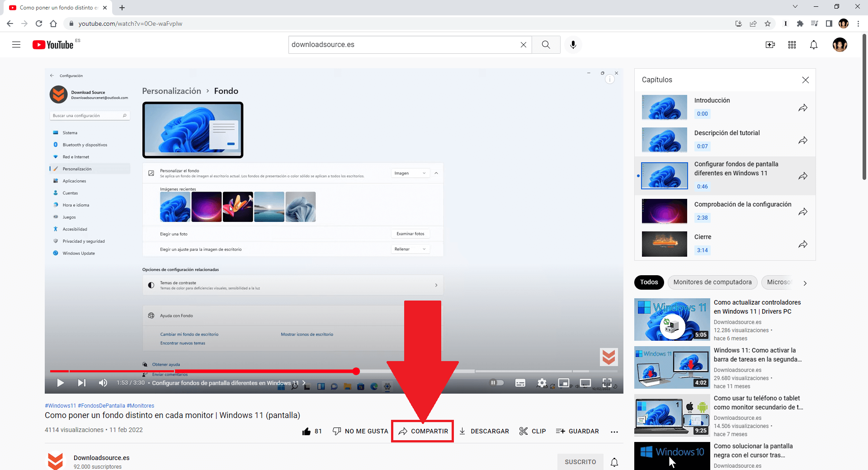Bookmark this page with the star
Viewport: 868px width, 470px height.
768,23
